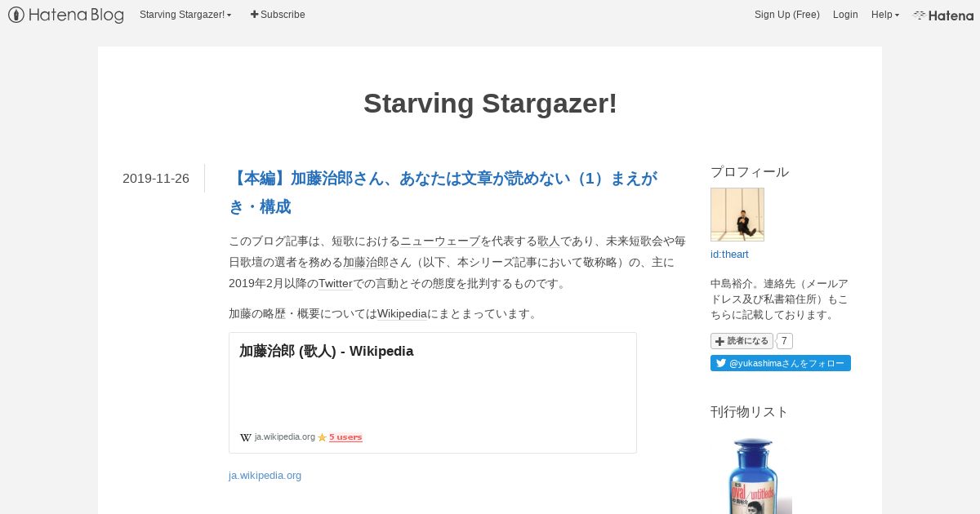
Task: Open the Hatena logo link at top right
Action: coord(943,15)
